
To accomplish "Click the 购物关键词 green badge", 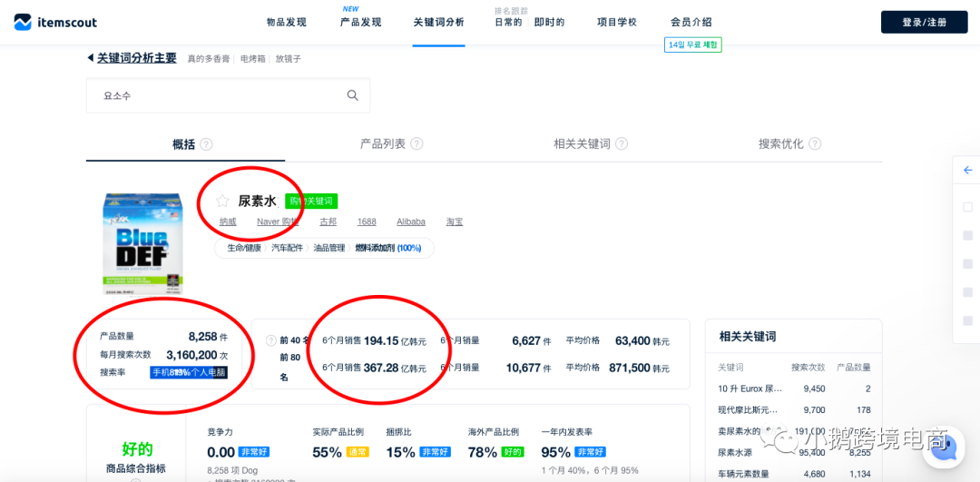I will [311, 201].
